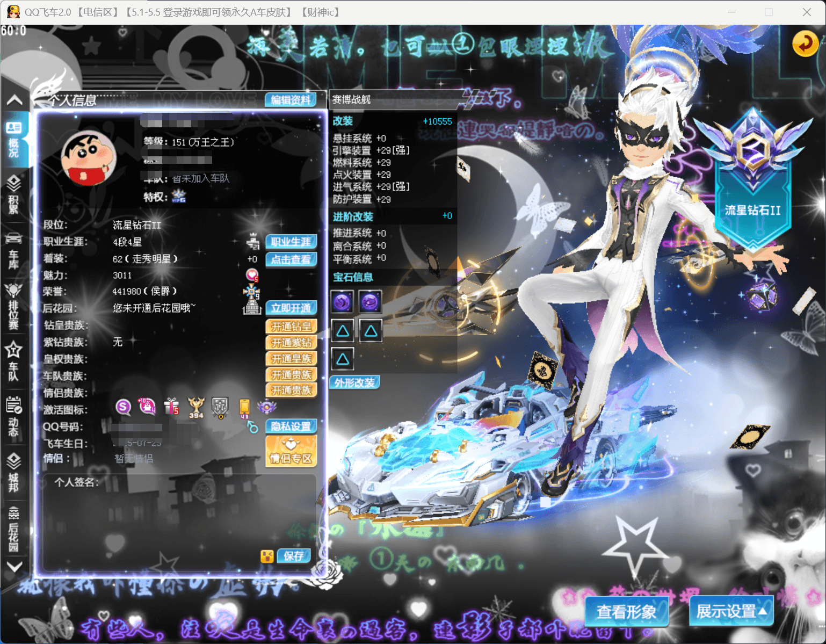Click the first empty triangle gem slot

[x=343, y=331]
